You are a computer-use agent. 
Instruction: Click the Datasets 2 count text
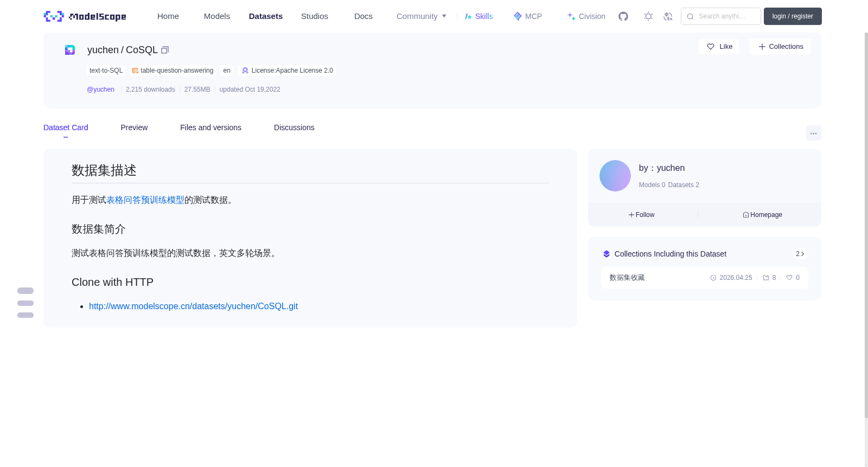coord(684,185)
